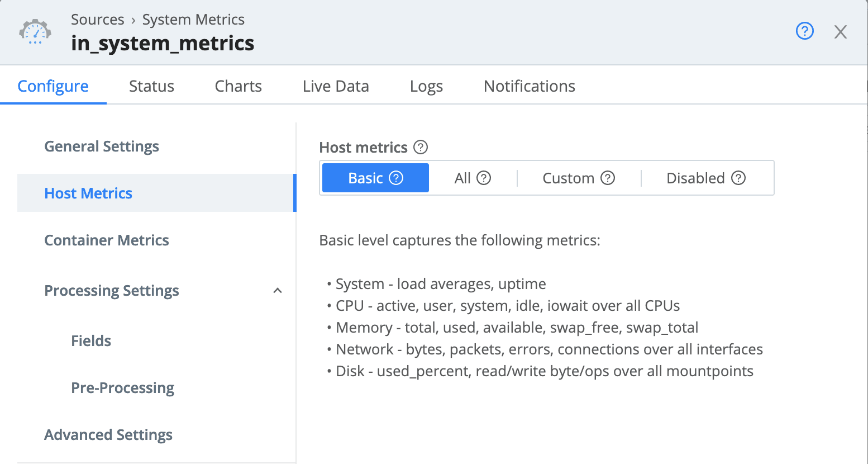Select the Pre-Processing sidebar item
Screen dimensions: 868x464
click(122, 388)
